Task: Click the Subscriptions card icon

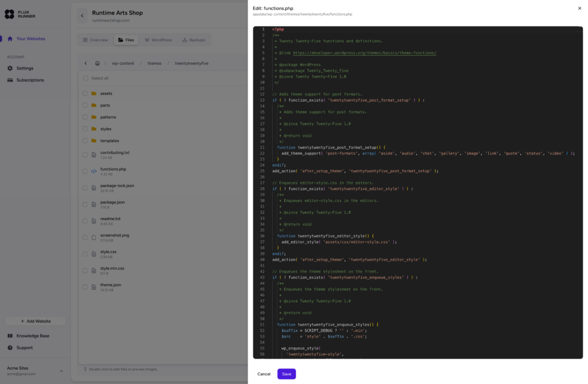Action: tap(10, 80)
